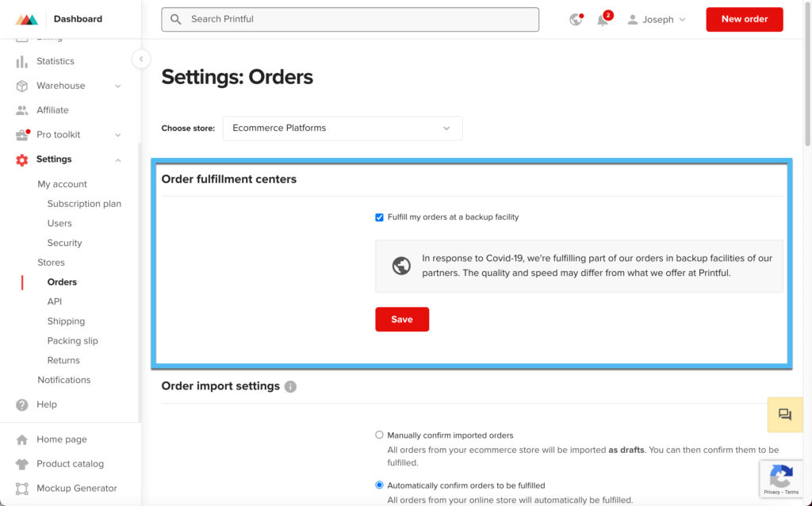
Task: Click the New order button
Action: click(744, 19)
